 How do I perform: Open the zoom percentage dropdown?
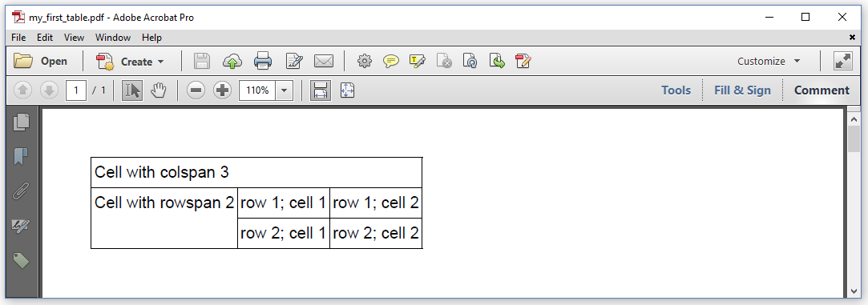[x=284, y=90]
